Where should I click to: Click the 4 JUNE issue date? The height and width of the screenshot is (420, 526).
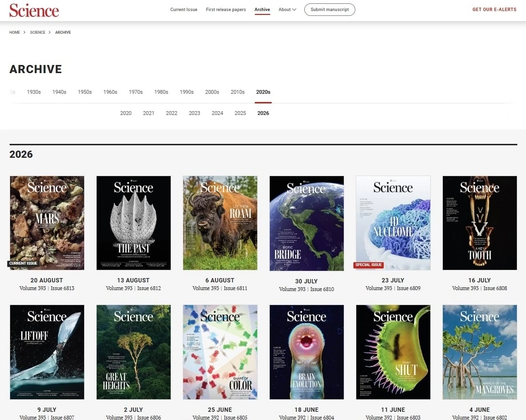pyautogui.click(x=479, y=409)
